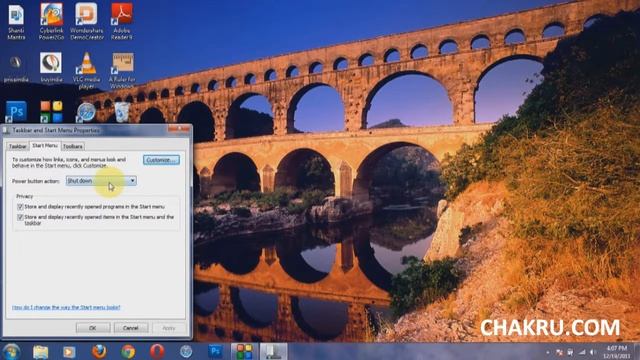The width and height of the screenshot is (640, 360).
Task: Click the blue globe icon in the taskbar
Action: tap(186, 351)
